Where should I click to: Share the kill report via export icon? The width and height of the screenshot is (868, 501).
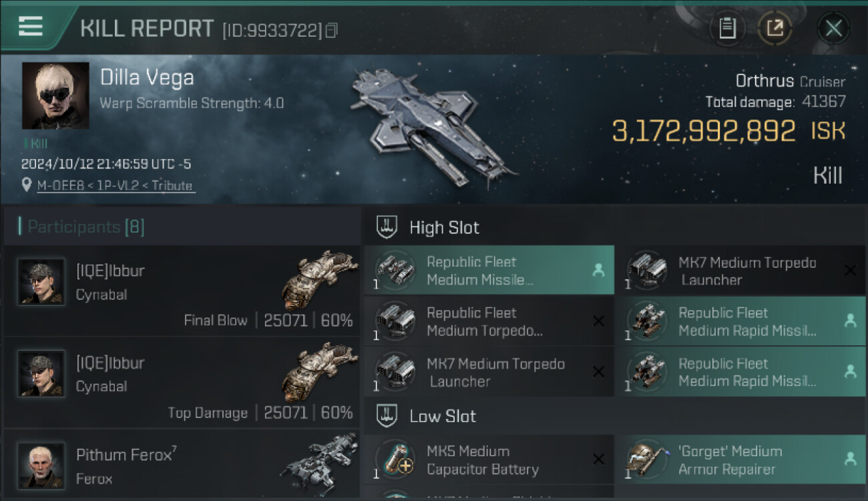pos(775,28)
